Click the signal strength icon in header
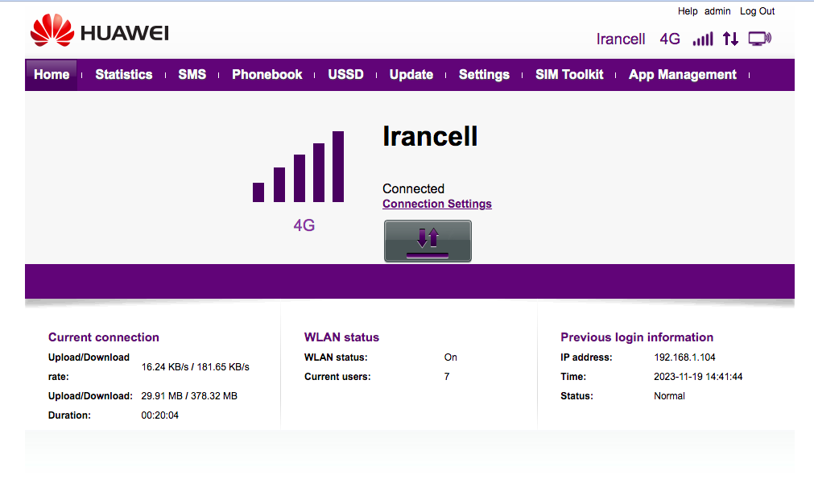This screenshot has height=504, width=814. coord(703,39)
